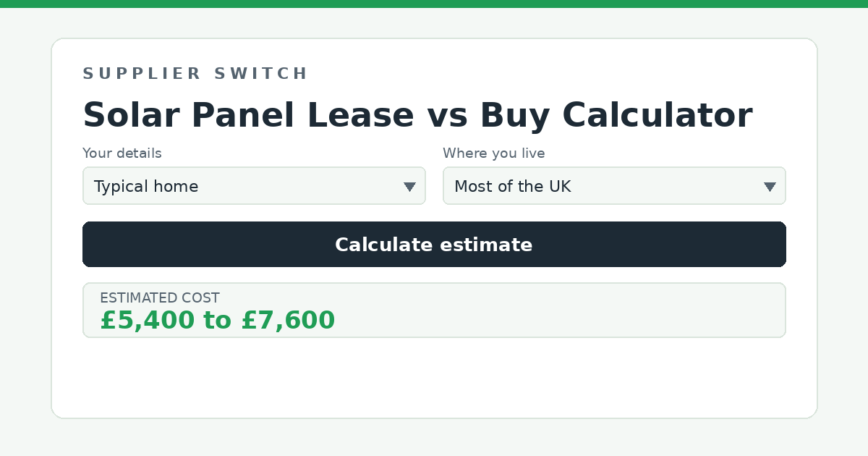Click the "ESTIMATED COST" label
Viewport: 868px width, 456px height.
160,298
